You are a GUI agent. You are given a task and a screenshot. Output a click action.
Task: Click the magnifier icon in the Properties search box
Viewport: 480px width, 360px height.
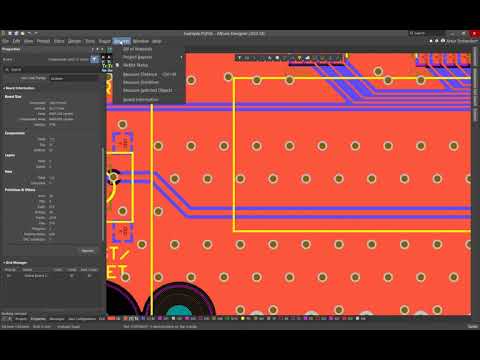click(7, 70)
